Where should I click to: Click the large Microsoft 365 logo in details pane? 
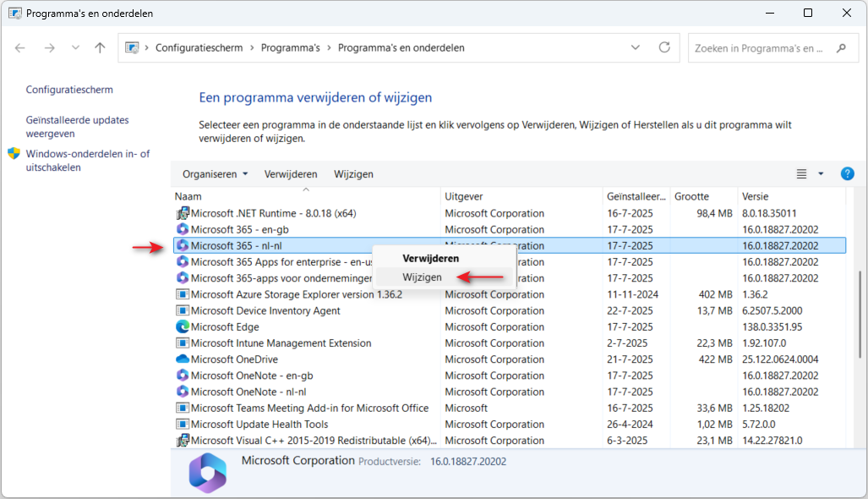(208, 473)
